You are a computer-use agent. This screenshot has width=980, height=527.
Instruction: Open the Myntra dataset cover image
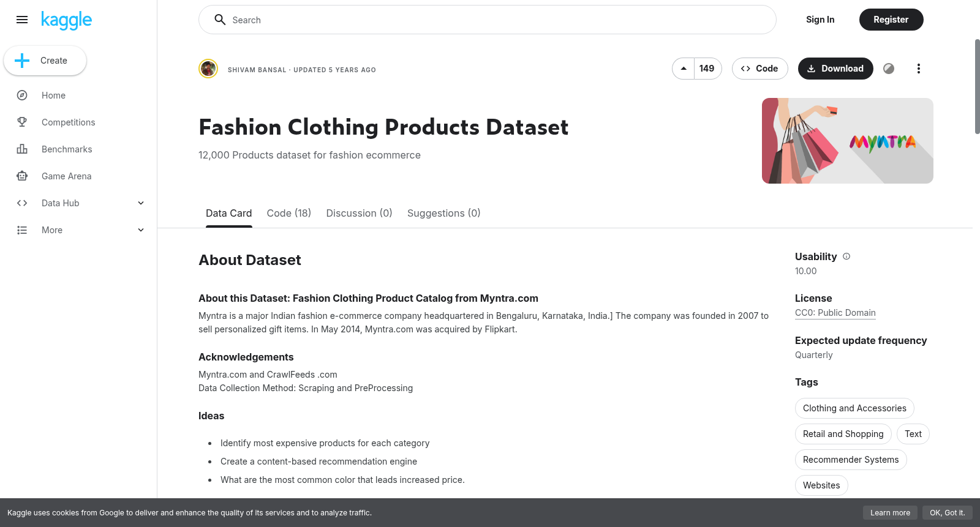click(x=848, y=141)
